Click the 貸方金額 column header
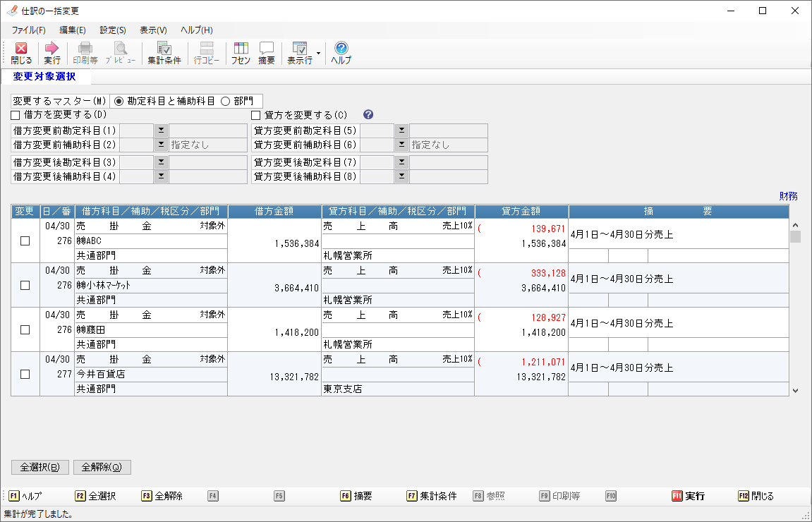 click(x=521, y=212)
